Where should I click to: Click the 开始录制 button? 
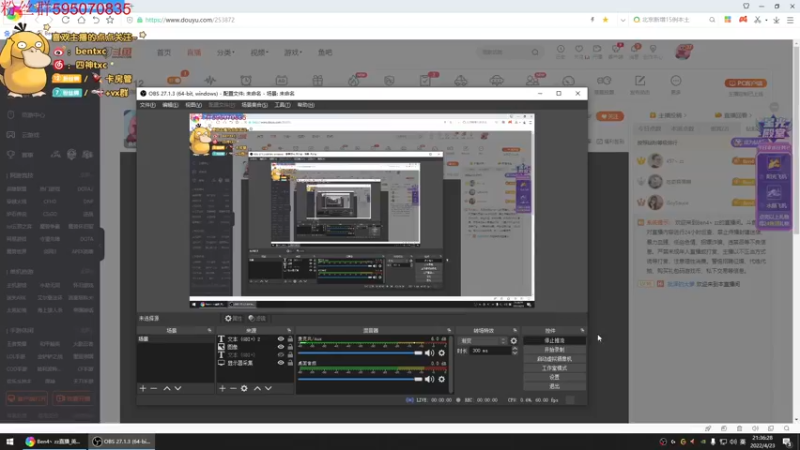(x=555, y=349)
